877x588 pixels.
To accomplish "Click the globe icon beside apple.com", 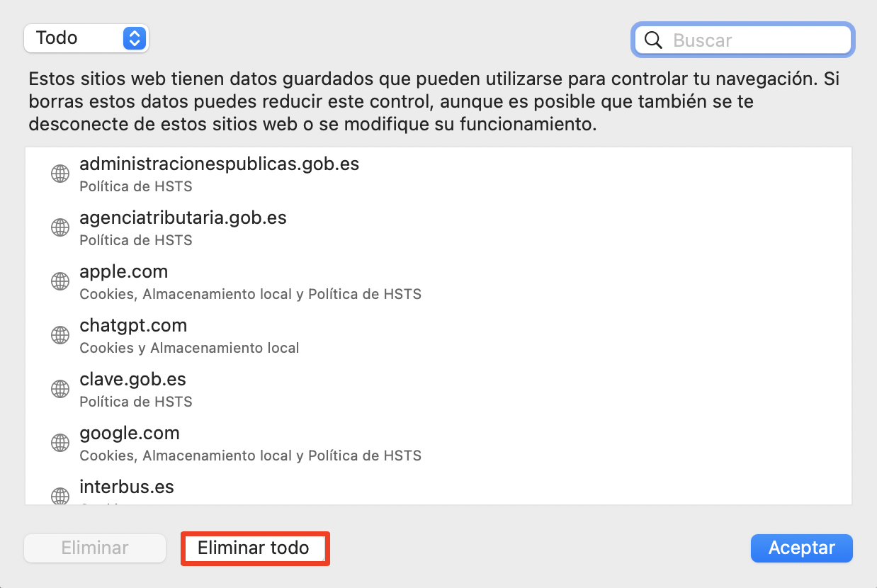I will click(60, 281).
